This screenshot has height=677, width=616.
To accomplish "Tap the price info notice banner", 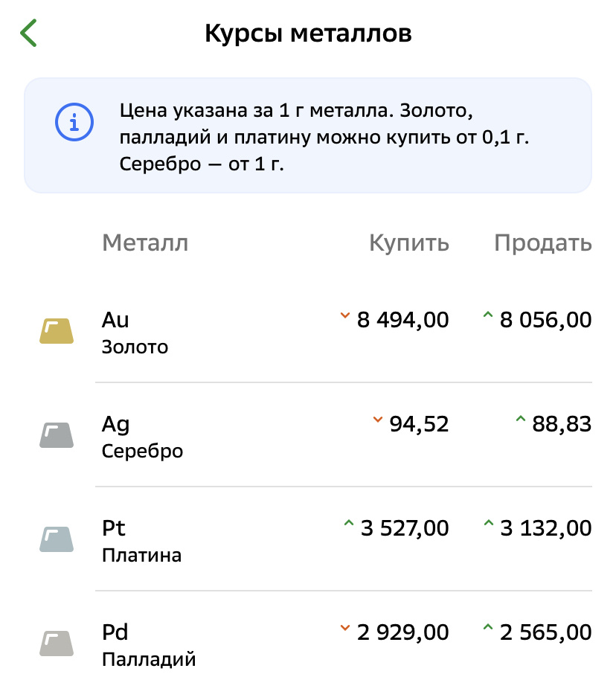I will click(x=307, y=135).
